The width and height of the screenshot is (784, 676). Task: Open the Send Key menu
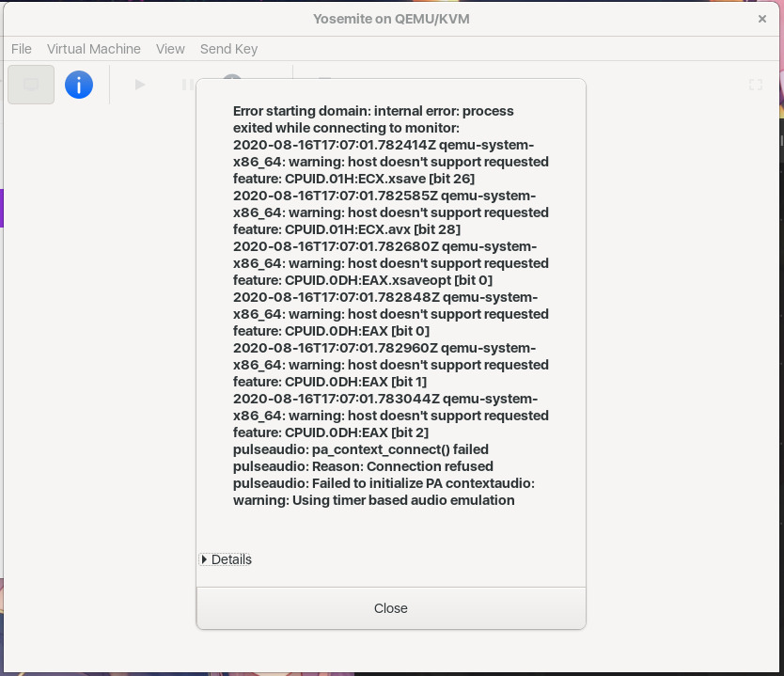tap(229, 49)
